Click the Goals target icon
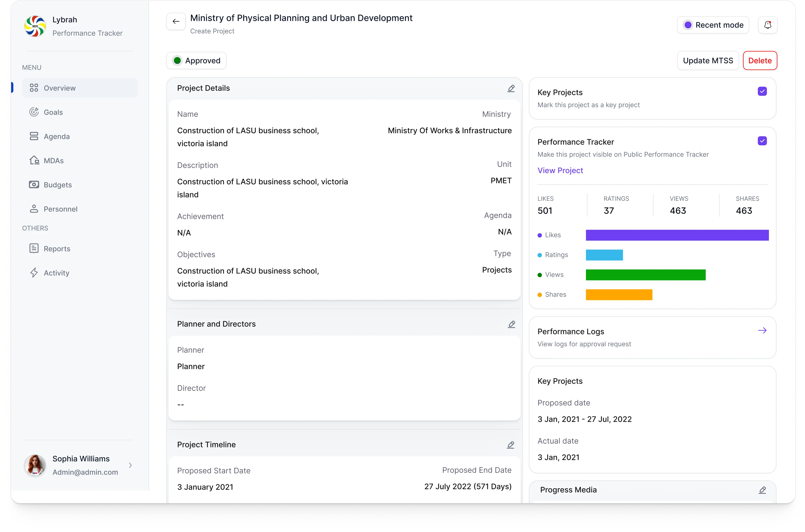Screen dimensions: 805x532 [x=34, y=112]
